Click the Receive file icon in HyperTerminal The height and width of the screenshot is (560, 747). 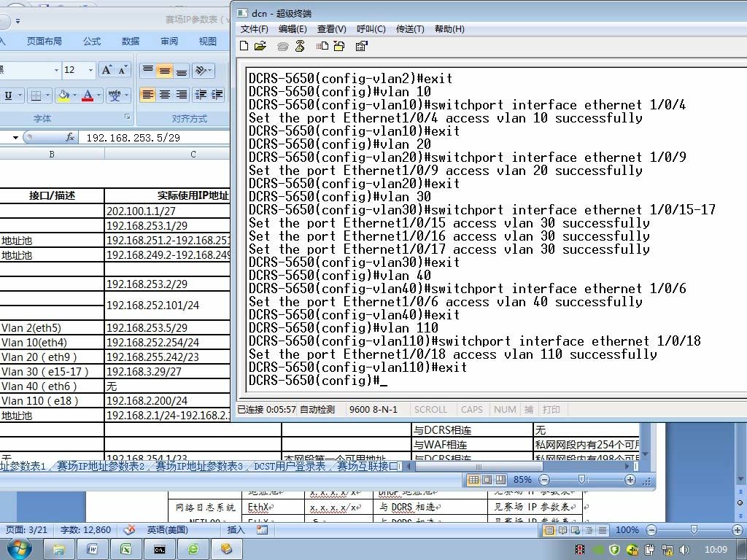339,46
